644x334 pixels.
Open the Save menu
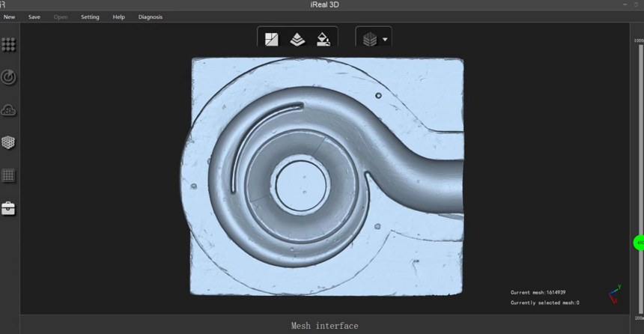(x=34, y=16)
